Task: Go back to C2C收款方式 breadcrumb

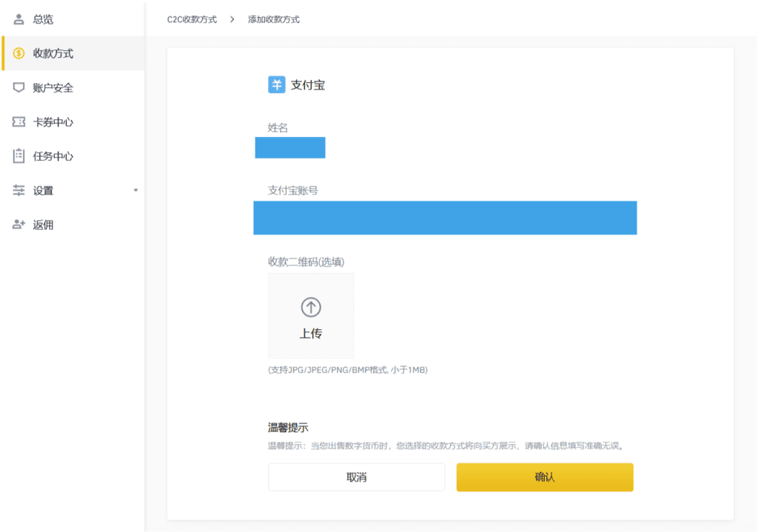Action: [192, 19]
